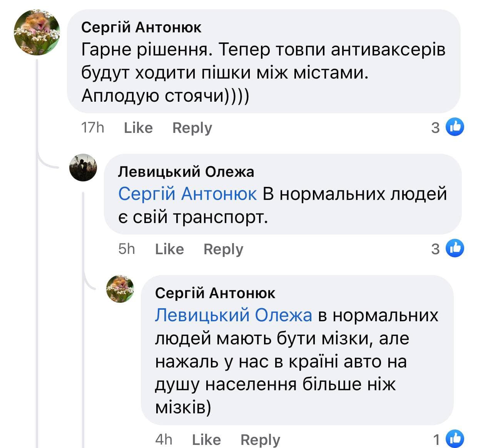Open the 17h timestamp of the first comment
The height and width of the screenshot is (448, 478).
pos(92,128)
